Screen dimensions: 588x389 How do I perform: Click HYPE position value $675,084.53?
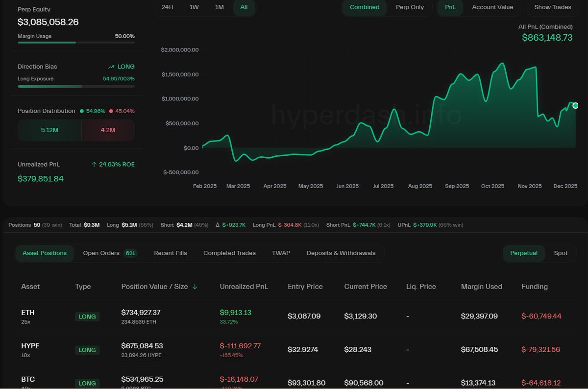142,346
